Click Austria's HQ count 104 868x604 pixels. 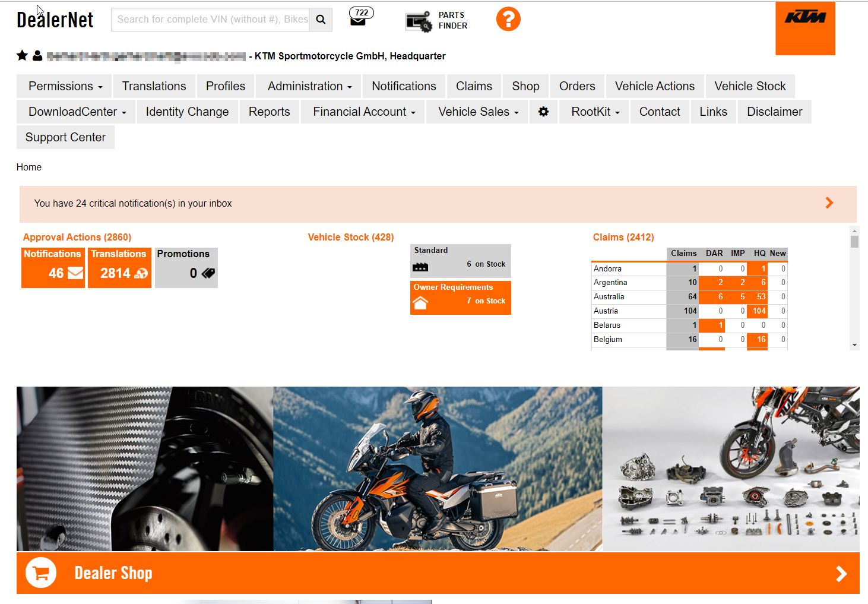757,311
